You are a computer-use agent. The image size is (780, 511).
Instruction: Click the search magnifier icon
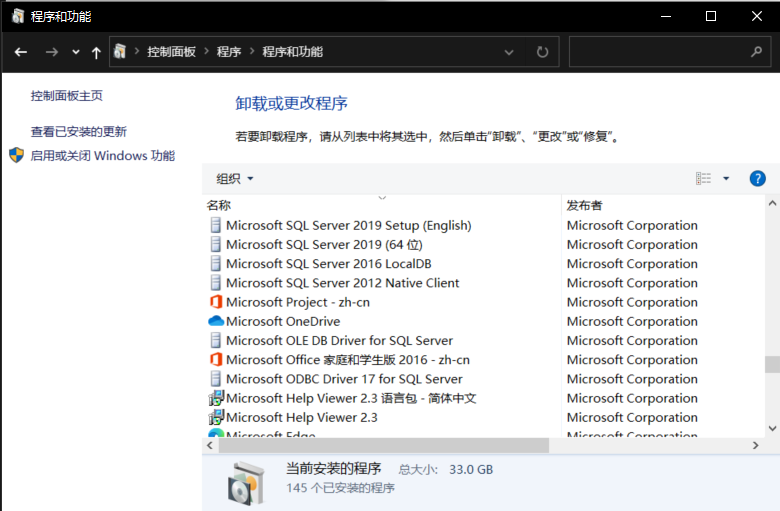(756, 52)
